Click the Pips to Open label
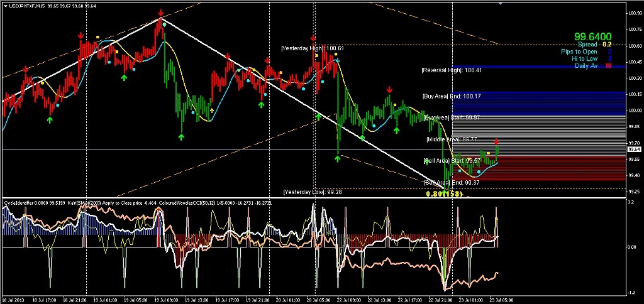Image resolution: width=644 pixels, height=304 pixels. (579, 52)
